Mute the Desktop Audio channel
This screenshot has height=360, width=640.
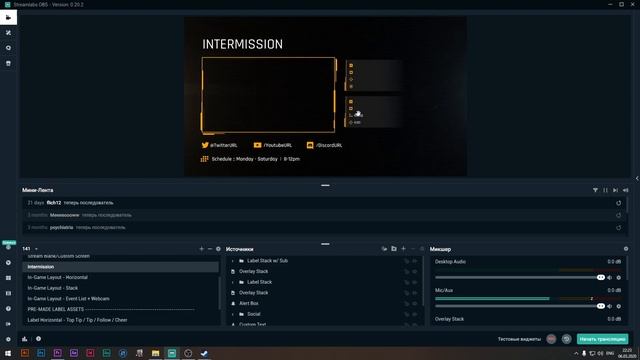click(x=609, y=278)
